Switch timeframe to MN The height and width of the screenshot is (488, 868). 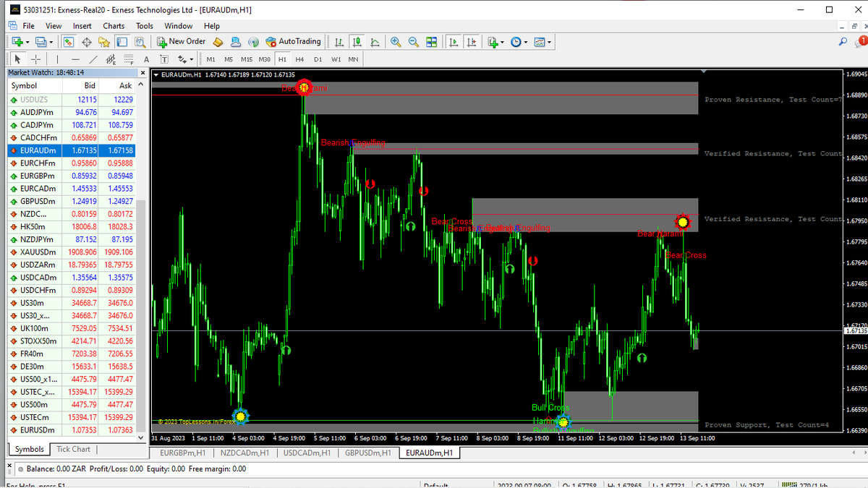click(x=353, y=59)
